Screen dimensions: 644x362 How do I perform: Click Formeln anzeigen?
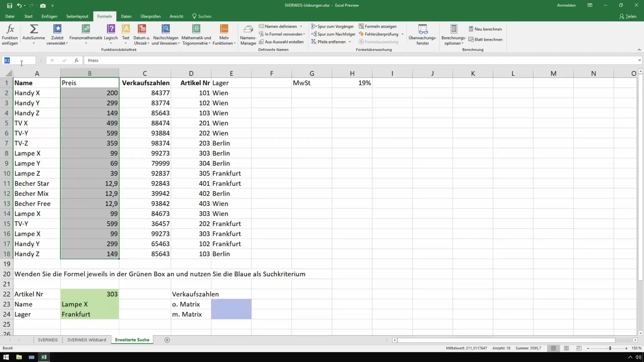point(377,26)
